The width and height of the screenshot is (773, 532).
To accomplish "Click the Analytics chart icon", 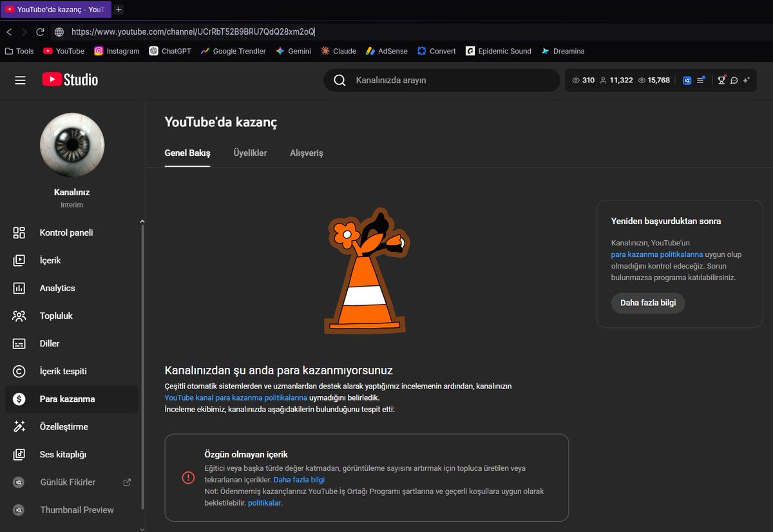I will (x=19, y=288).
